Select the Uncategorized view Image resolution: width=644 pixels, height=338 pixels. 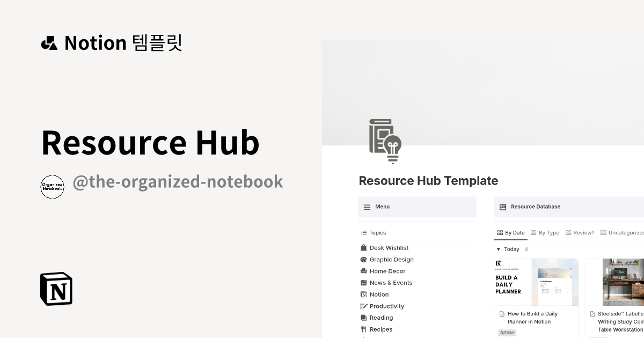[623, 232]
